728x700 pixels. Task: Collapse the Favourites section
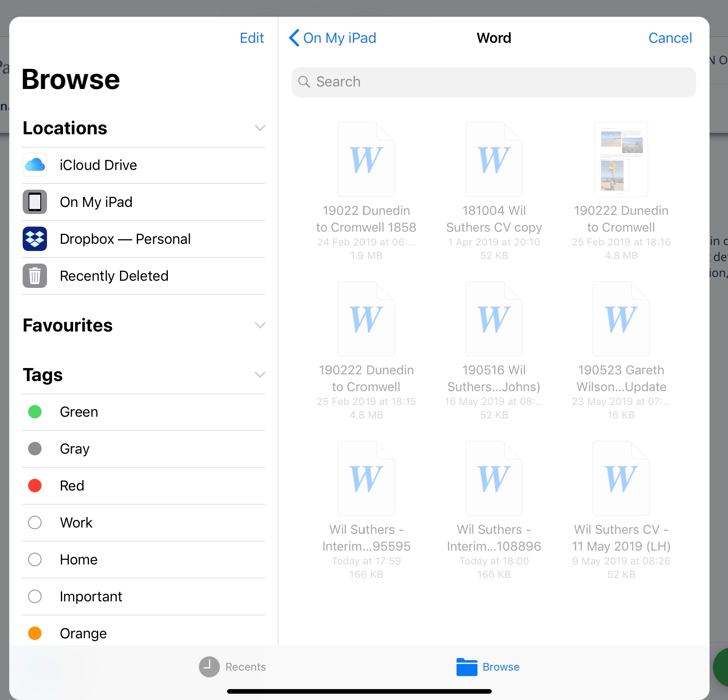click(260, 325)
